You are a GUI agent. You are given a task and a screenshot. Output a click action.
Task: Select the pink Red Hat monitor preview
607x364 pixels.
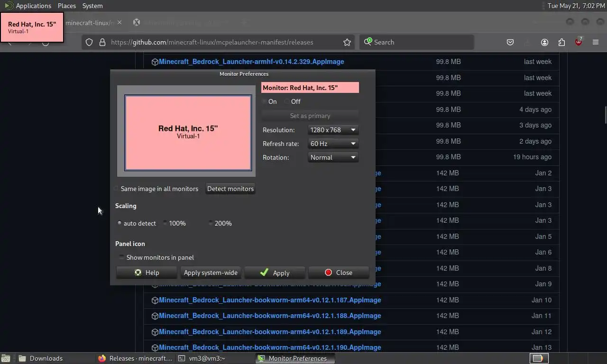[188, 133]
